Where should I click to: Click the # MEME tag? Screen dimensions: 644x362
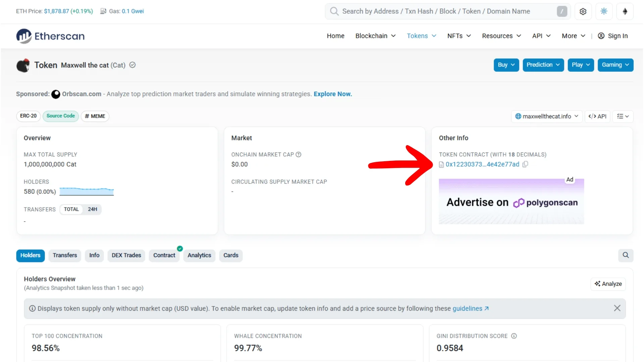pos(95,116)
